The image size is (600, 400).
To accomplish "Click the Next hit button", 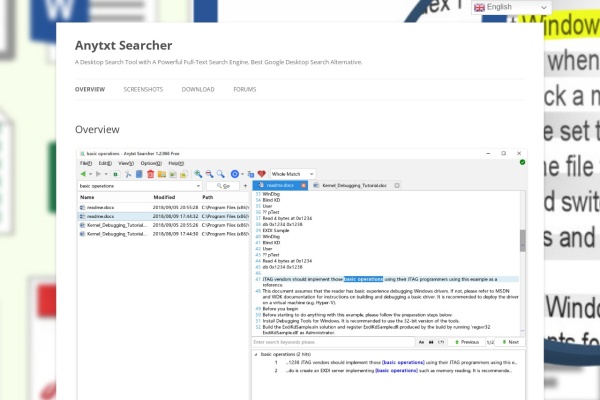I will coord(510,342).
